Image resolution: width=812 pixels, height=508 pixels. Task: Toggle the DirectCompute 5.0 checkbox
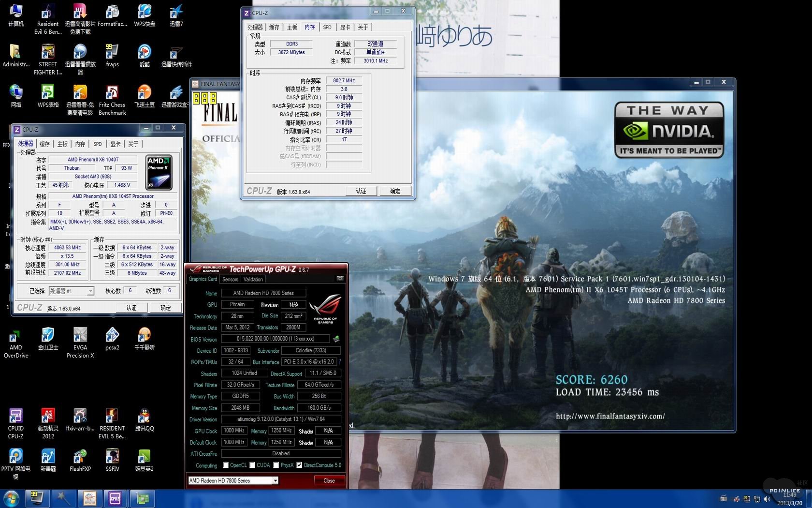[299, 465]
